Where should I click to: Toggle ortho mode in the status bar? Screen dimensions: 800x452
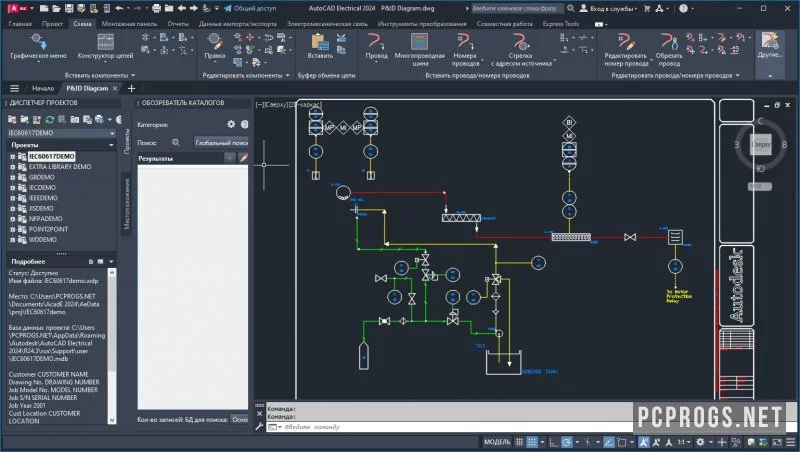coord(554,442)
